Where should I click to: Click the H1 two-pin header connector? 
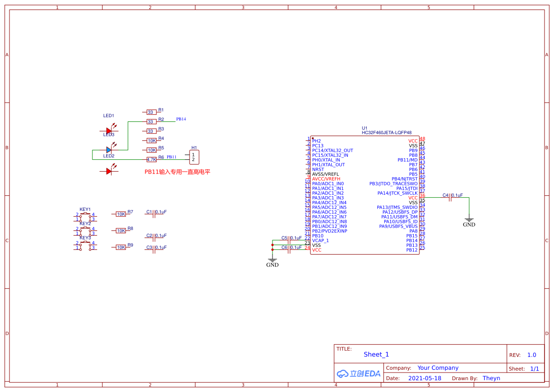(193, 157)
